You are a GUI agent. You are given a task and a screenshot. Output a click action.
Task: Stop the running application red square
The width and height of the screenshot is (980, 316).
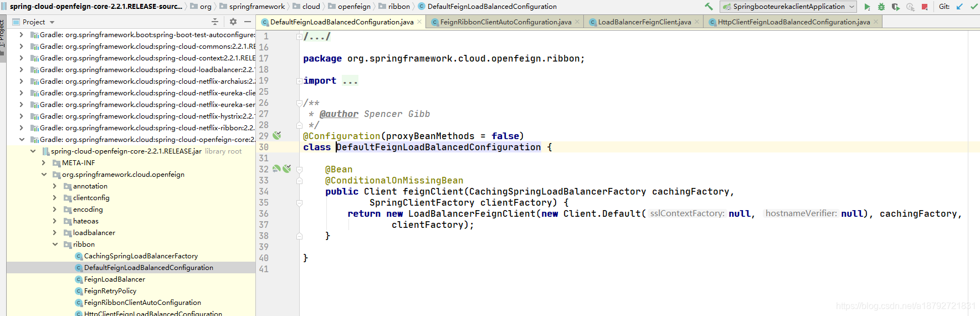925,7
